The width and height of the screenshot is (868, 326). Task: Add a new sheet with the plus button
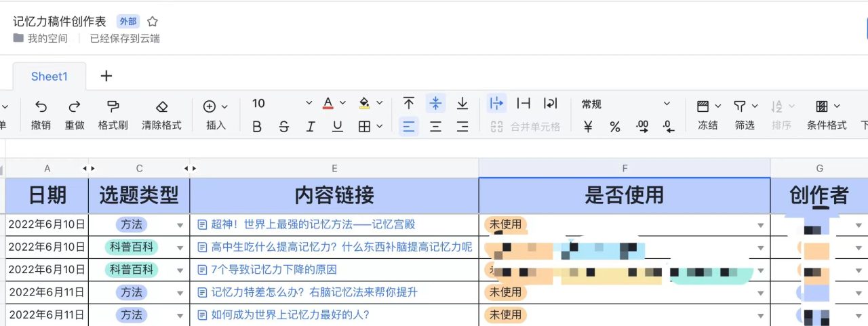(x=106, y=76)
